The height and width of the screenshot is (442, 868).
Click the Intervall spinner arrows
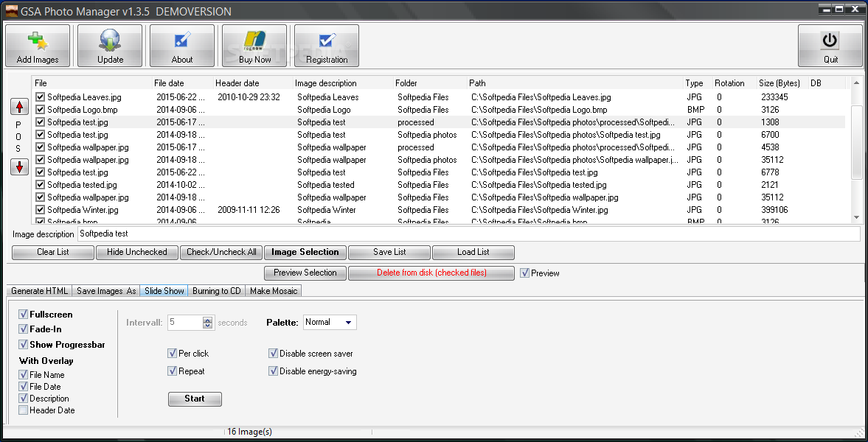point(207,323)
